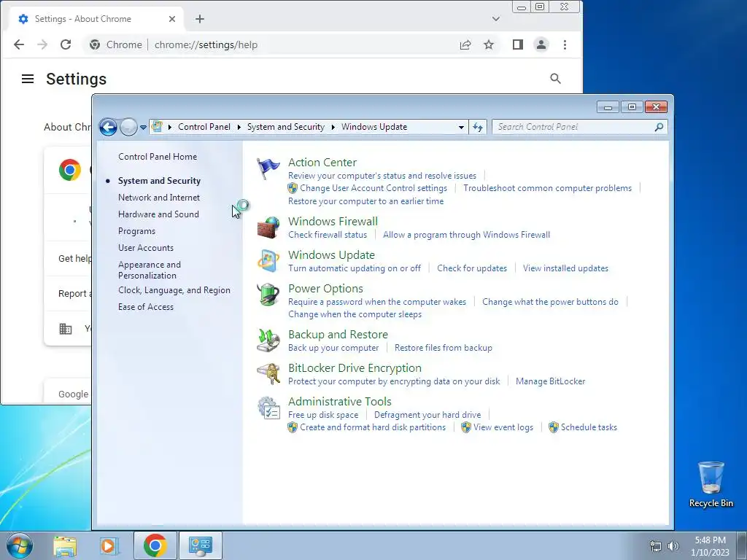
Task: Open the Chrome Settings hamburger menu
Action: pos(28,79)
